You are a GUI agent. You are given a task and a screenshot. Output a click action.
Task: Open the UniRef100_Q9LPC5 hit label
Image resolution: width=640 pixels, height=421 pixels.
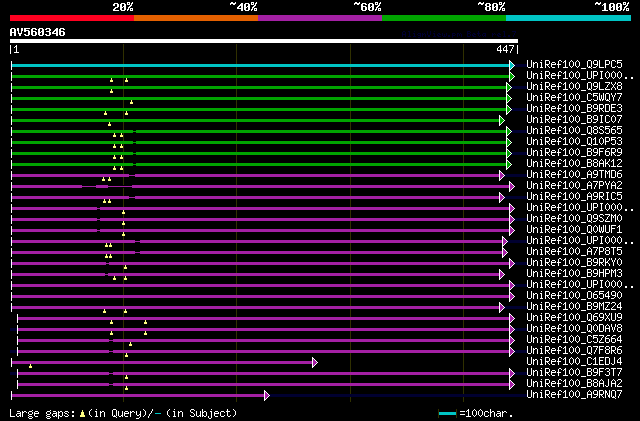(574, 65)
